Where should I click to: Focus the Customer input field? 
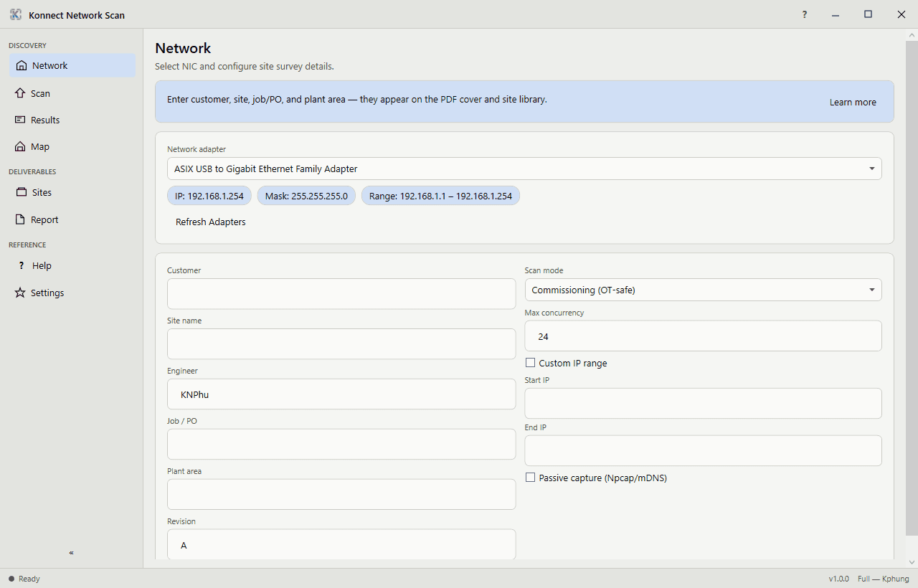pyautogui.click(x=341, y=294)
